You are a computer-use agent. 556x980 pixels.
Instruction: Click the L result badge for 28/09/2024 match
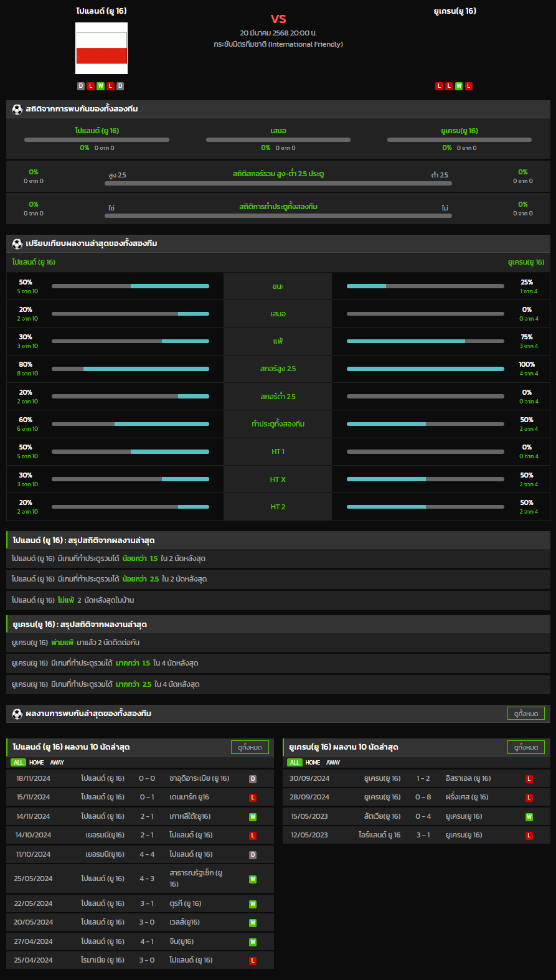pos(529,798)
